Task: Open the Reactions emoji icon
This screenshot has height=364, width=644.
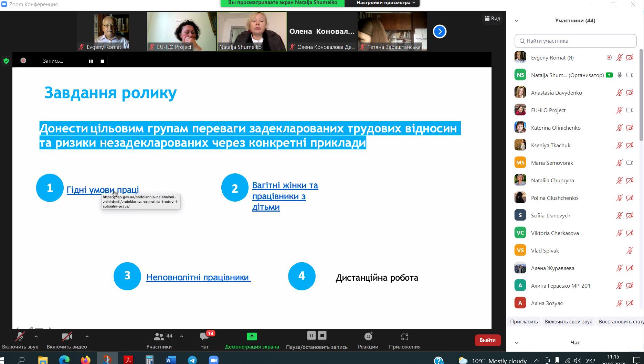Action: click(x=368, y=336)
